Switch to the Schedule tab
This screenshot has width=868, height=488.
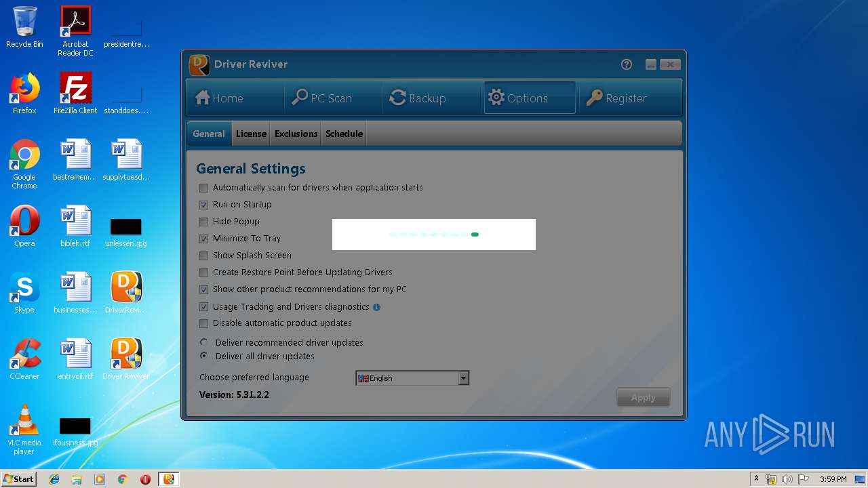point(344,134)
